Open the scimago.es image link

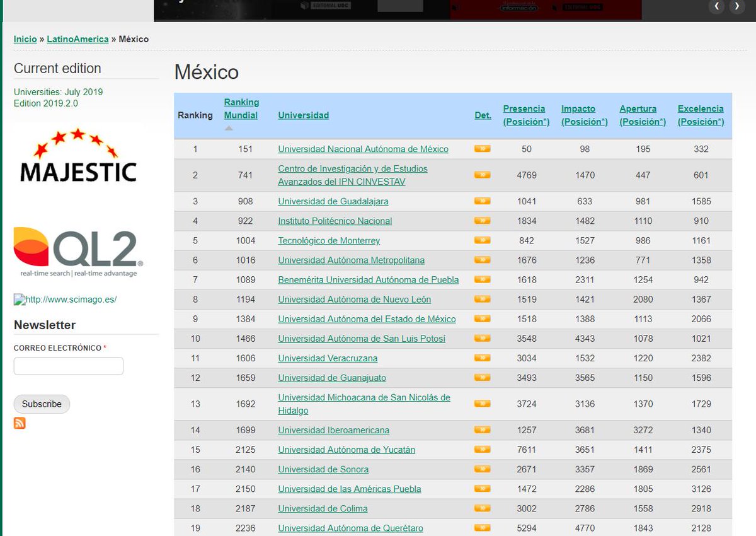click(x=65, y=300)
